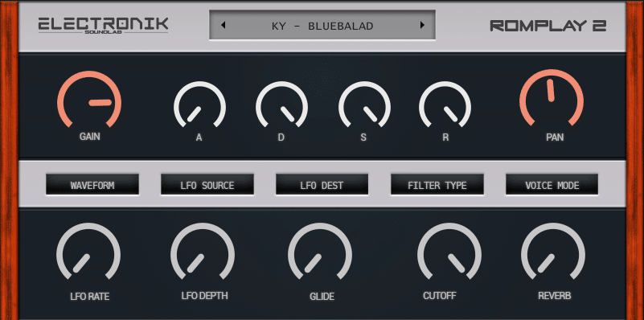
Task: Click the GLIDE label text
Action: tap(322, 296)
